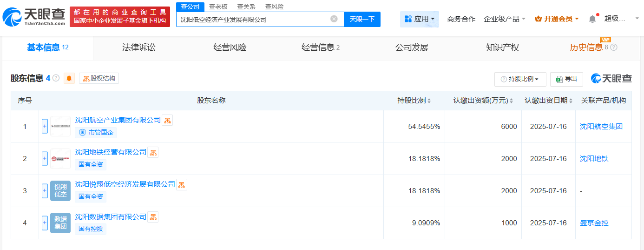The height and width of the screenshot is (250, 644).
Task: Clear the search box with the X icon
Action: [334, 19]
